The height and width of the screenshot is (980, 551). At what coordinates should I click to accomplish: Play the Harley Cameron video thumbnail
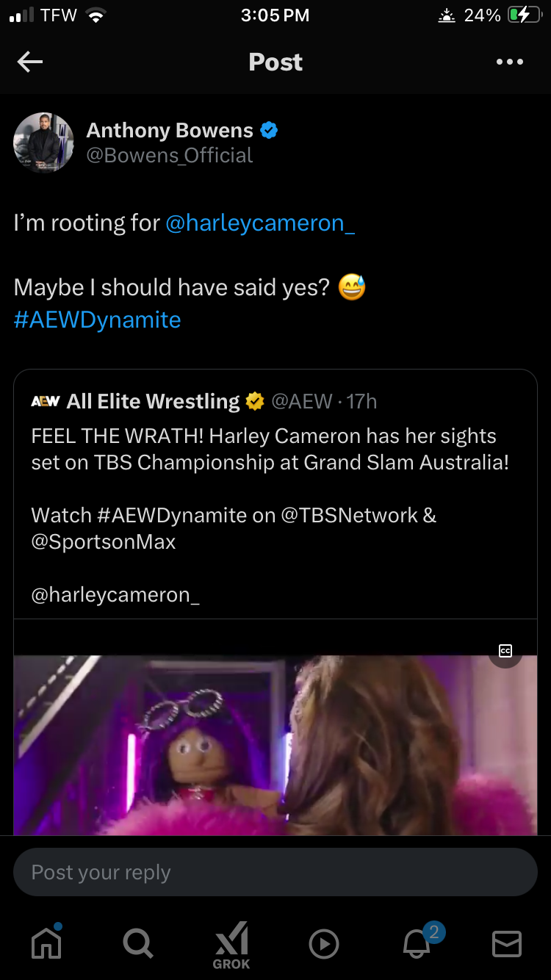click(275, 742)
